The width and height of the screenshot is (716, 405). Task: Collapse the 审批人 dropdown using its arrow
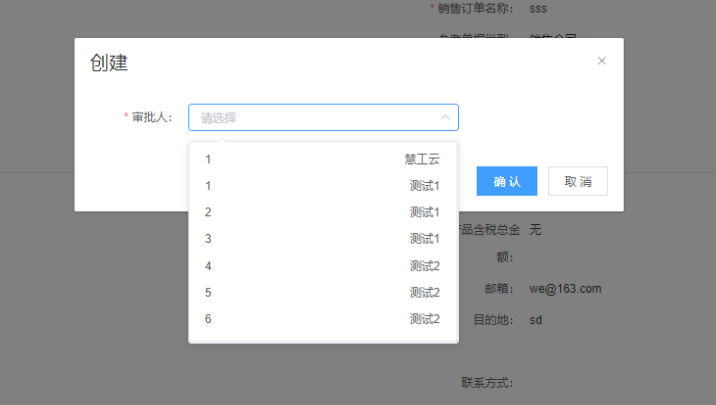click(445, 118)
